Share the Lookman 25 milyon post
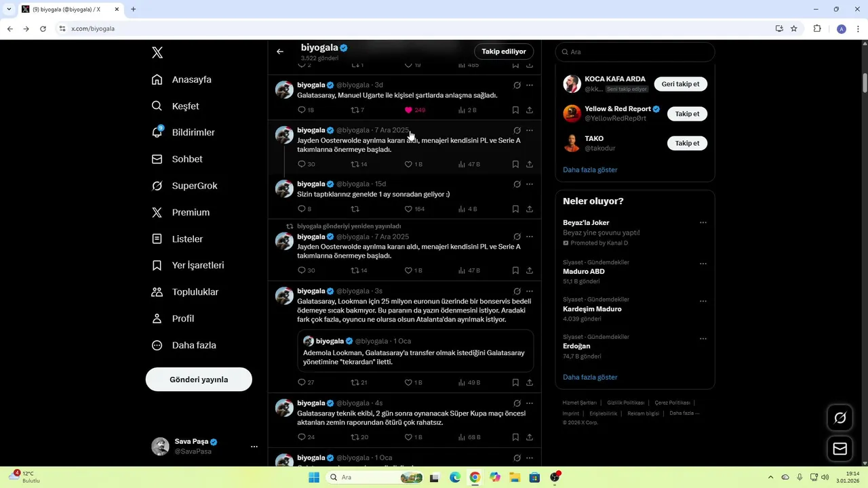868x488 pixels. pyautogui.click(x=530, y=382)
